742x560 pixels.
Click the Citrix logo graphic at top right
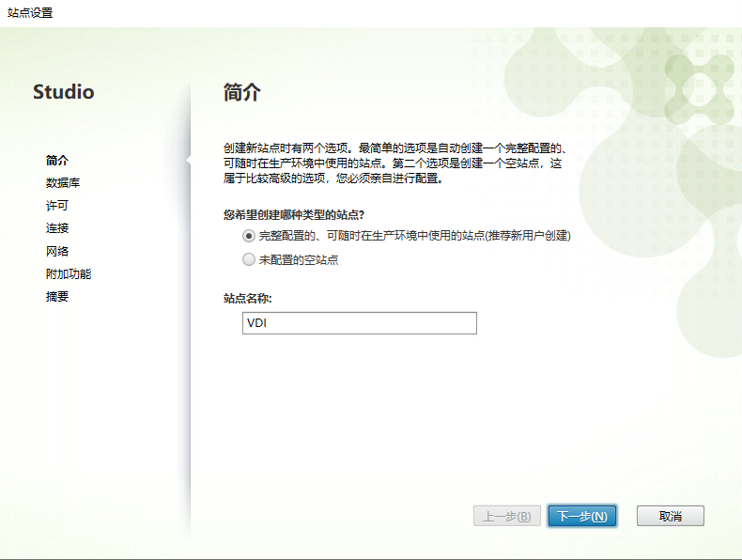click(x=699, y=78)
